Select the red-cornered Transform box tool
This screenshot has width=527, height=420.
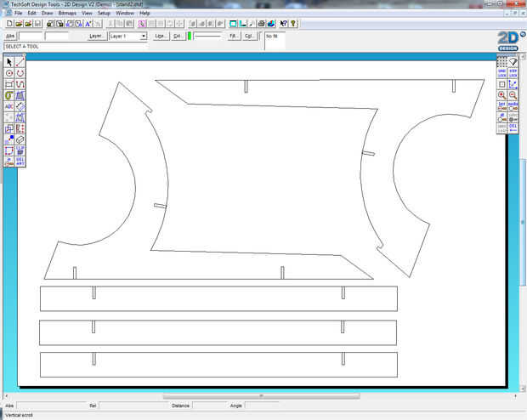[9, 150]
